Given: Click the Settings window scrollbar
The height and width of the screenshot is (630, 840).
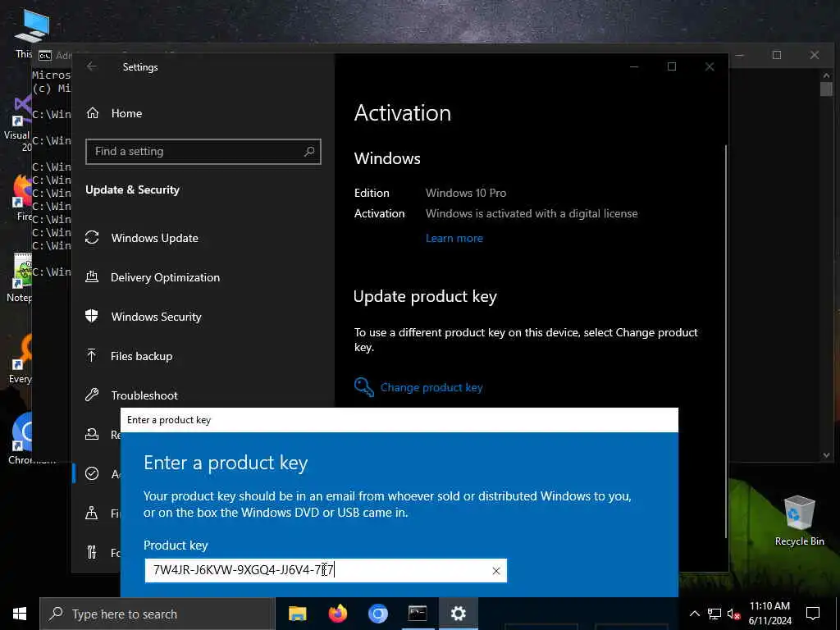Looking at the screenshot, I should [x=726, y=341].
